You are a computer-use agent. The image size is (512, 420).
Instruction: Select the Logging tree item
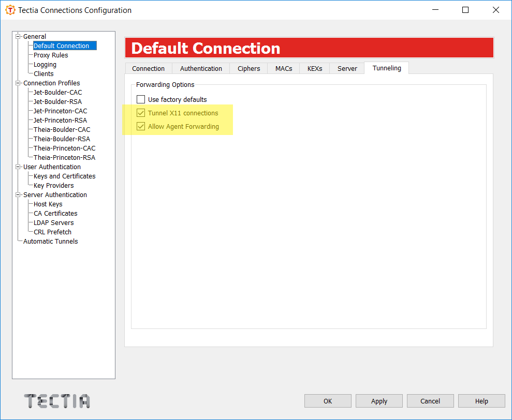[45, 65]
